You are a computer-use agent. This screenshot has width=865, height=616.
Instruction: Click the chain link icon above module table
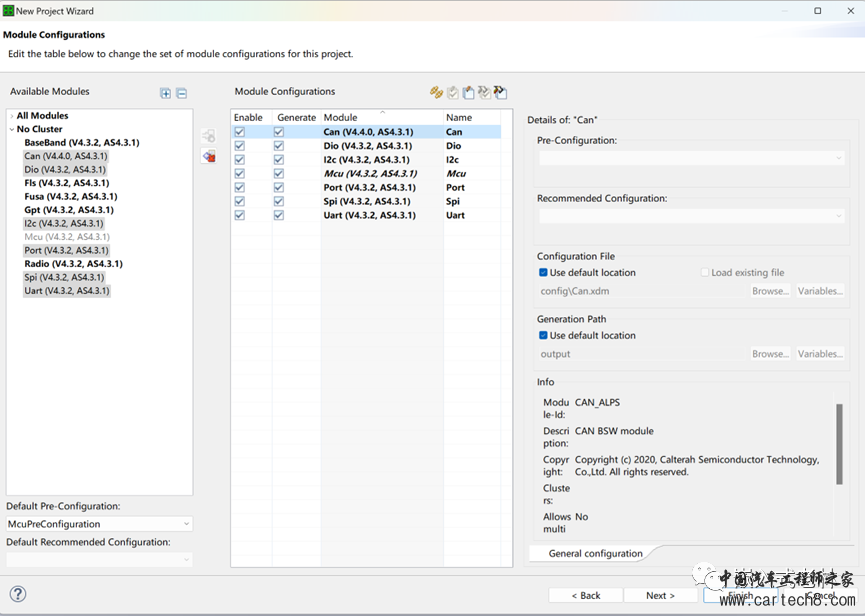coord(436,92)
